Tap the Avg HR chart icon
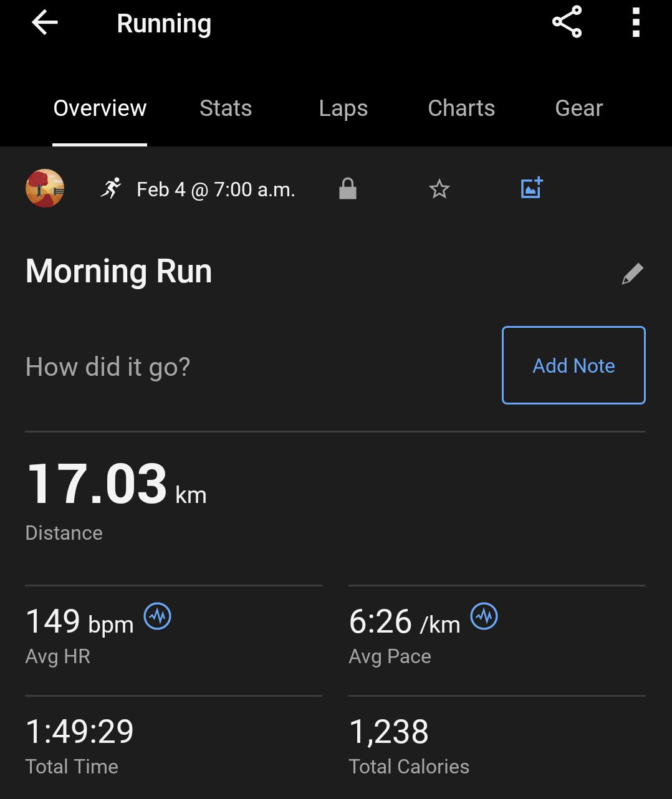The height and width of the screenshot is (799, 672). 158,616
